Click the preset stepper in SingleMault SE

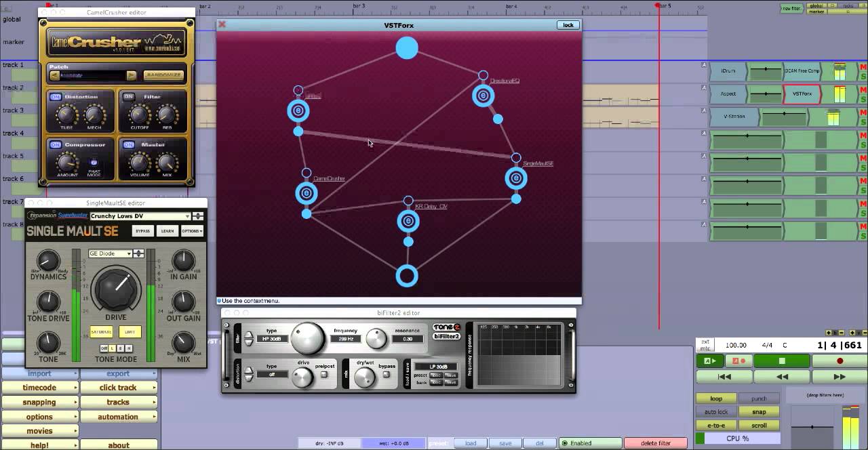[x=197, y=216]
